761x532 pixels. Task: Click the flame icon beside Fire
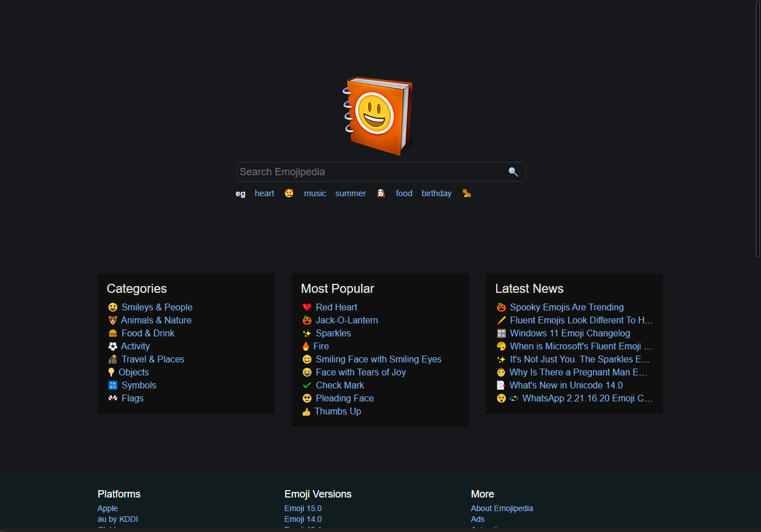tap(306, 347)
